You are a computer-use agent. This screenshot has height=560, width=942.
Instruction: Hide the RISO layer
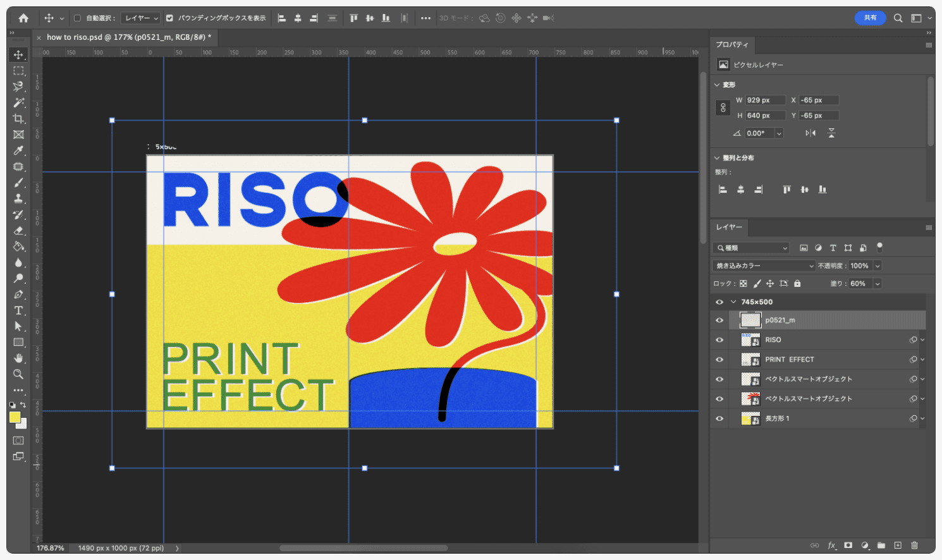pyautogui.click(x=719, y=340)
